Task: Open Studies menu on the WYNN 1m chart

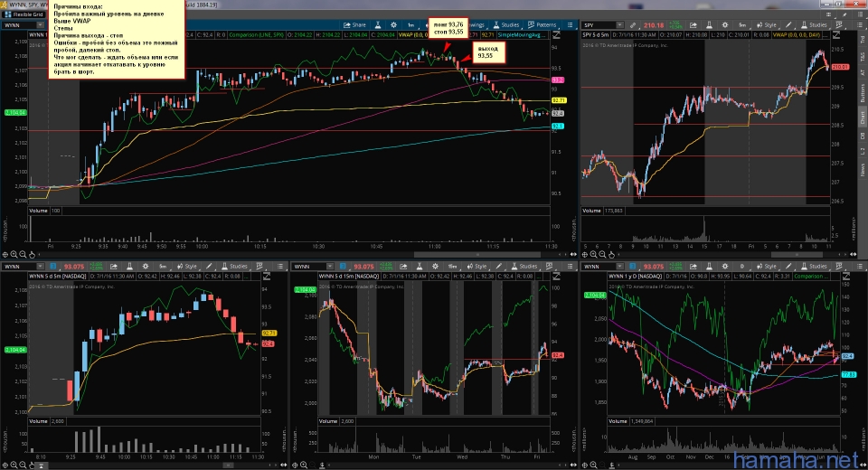Action: [506, 25]
